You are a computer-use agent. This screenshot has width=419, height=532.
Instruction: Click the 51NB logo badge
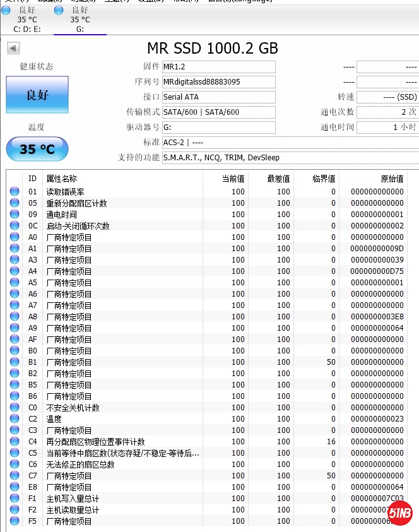(x=399, y=512)
